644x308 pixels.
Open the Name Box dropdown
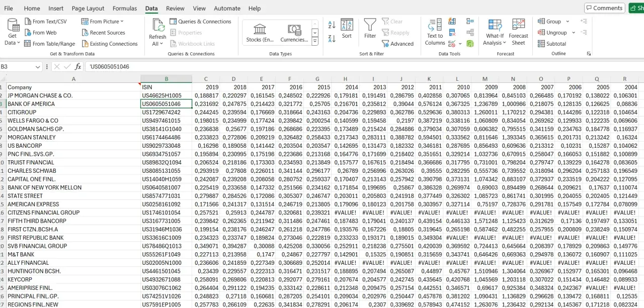(x=38, y=67)
